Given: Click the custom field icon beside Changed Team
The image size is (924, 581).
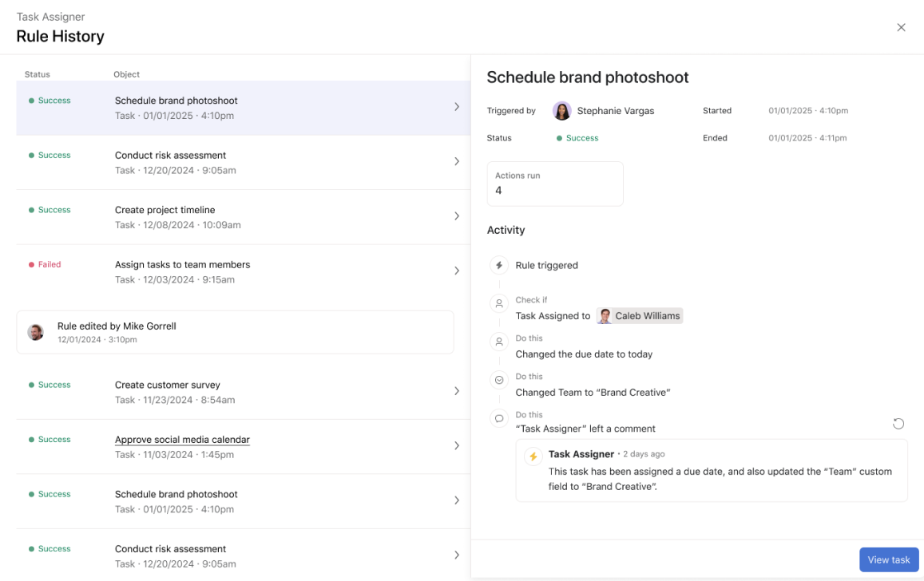Looking at the screenshot, I should tap(499, 381).
